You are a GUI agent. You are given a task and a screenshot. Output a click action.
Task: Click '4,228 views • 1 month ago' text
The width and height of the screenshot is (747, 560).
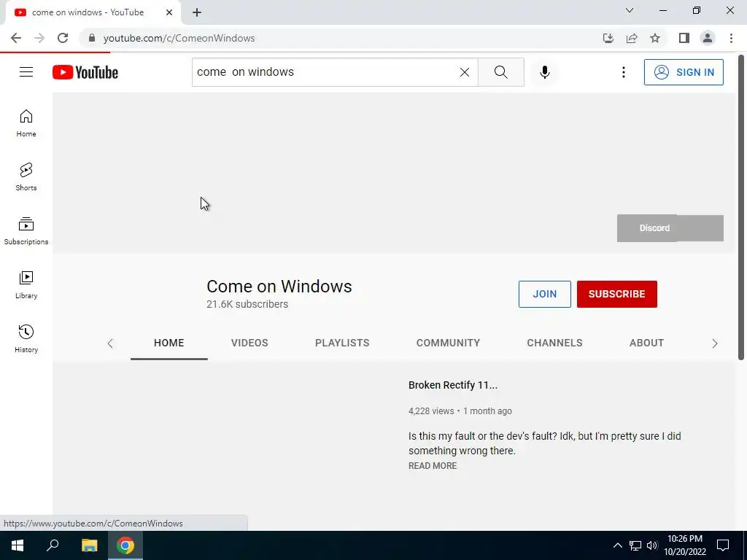point(460,411)
